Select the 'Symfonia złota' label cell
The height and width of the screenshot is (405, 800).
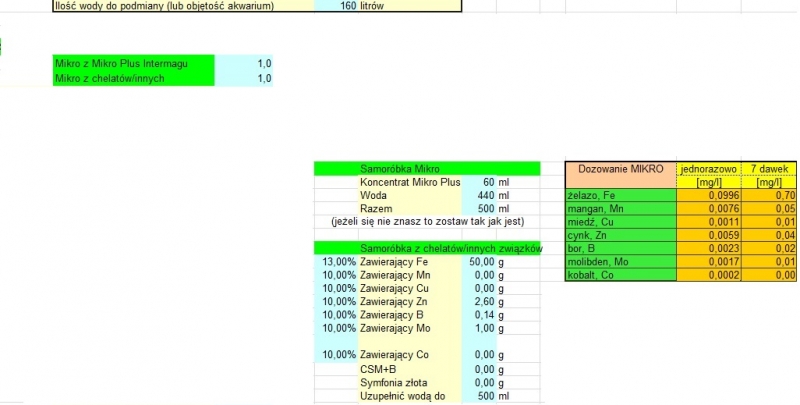(410, 383)
